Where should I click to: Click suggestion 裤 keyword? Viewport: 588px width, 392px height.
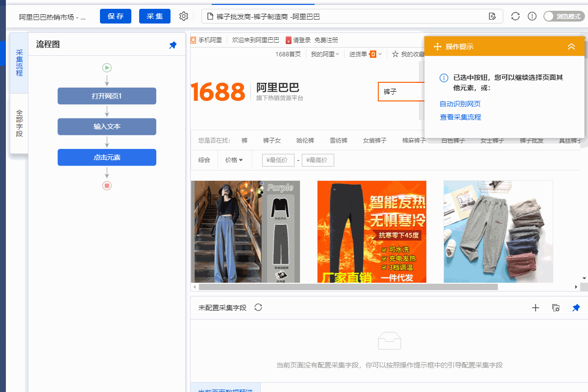[245, 141]
